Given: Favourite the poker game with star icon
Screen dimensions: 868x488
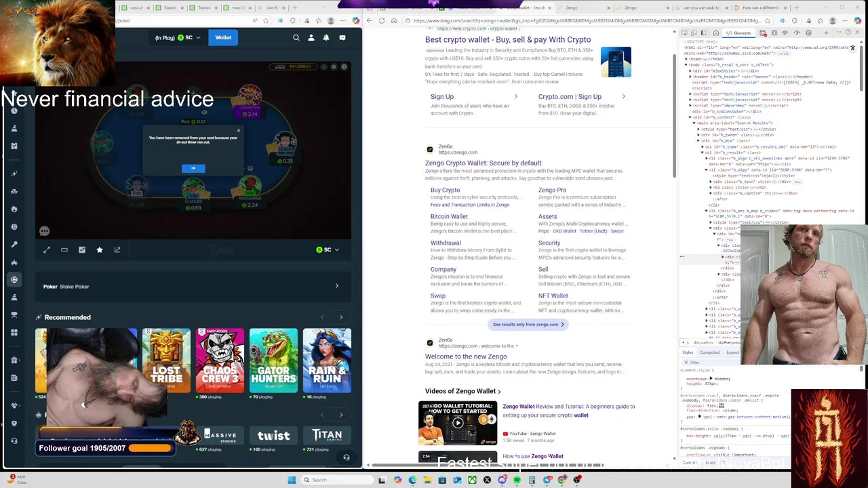Looking at the screenshot, I should [x=100, y=250].
